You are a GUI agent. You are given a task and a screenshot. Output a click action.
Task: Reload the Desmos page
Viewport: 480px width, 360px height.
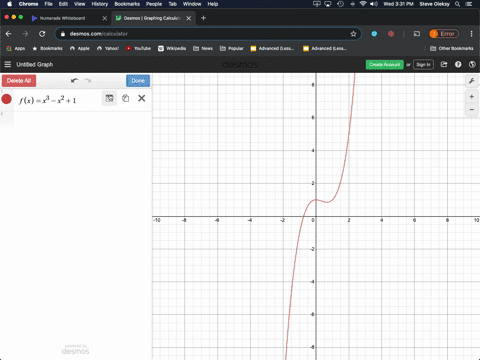pyautogui.click(x=42, y=34)
